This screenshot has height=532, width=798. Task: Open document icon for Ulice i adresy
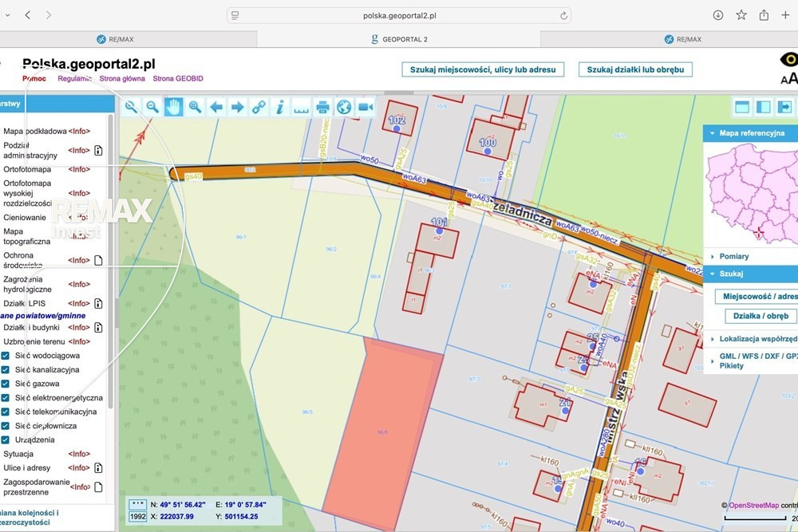[x=98, y=468]
